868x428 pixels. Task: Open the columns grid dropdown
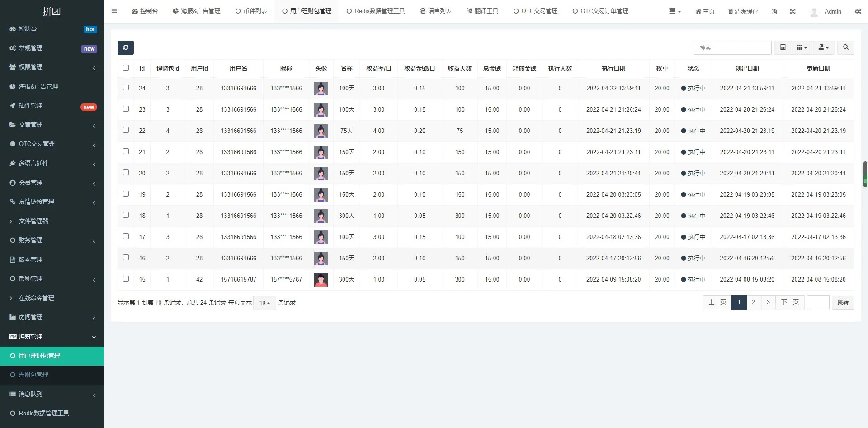tap(802, 47)
